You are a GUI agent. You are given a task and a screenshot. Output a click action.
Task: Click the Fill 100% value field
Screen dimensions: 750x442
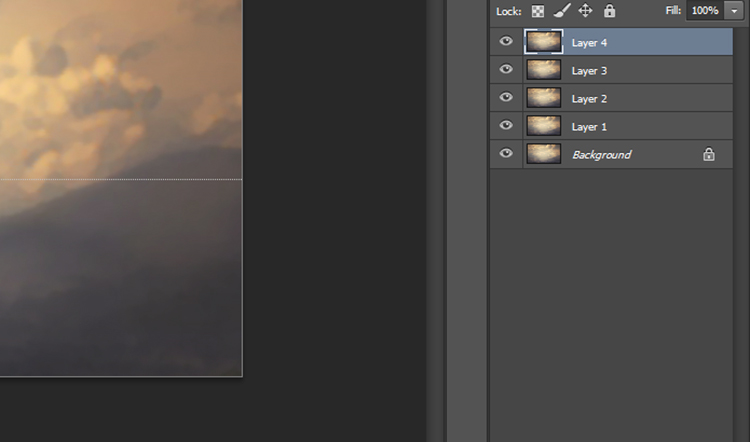[x=706, y=11]
